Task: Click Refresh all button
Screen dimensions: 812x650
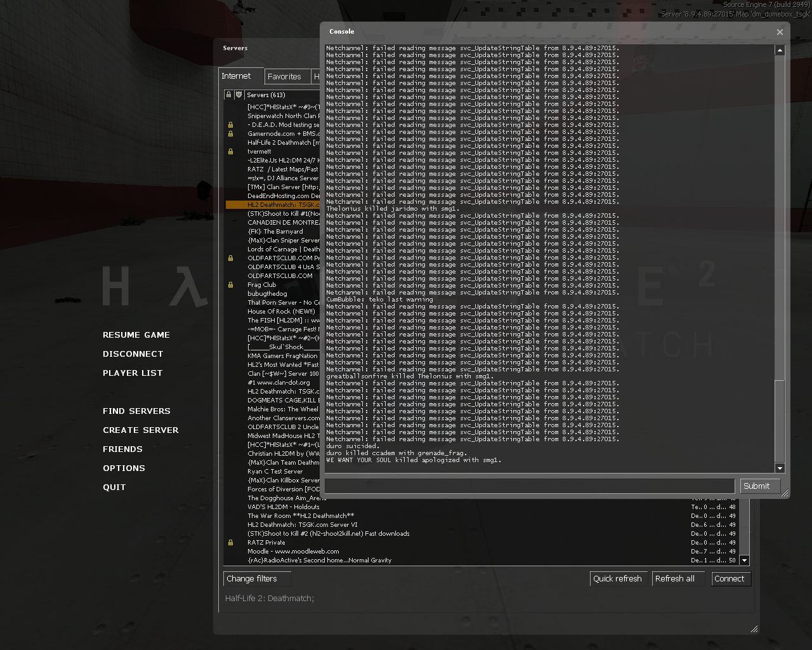Action: coord(675,579)
